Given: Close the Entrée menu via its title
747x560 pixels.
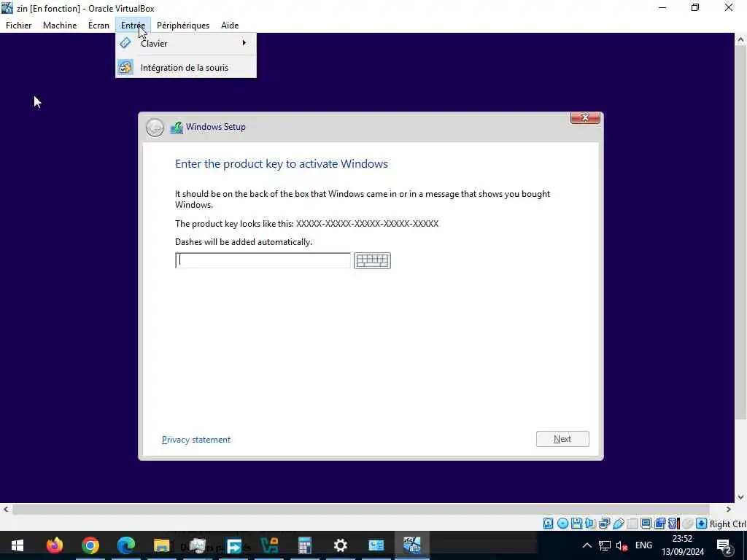Looking at the screenshot, I should pyautogui.click(x=133, y=26).
